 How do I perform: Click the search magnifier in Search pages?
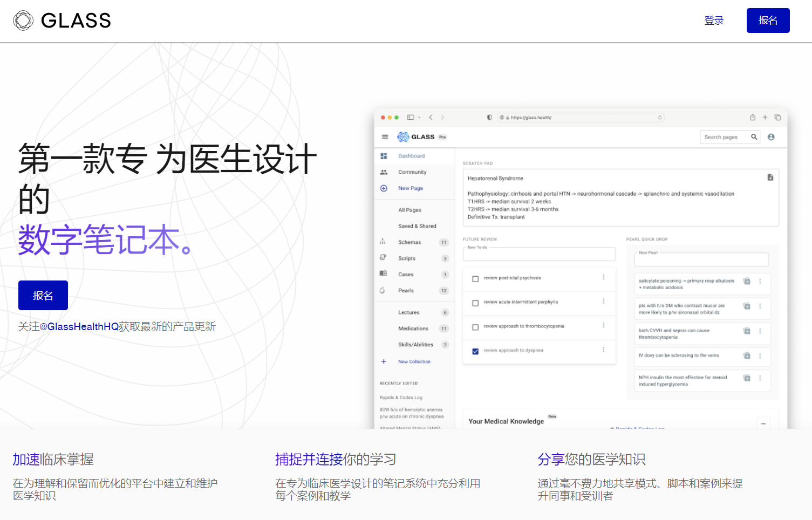point(754,136)
